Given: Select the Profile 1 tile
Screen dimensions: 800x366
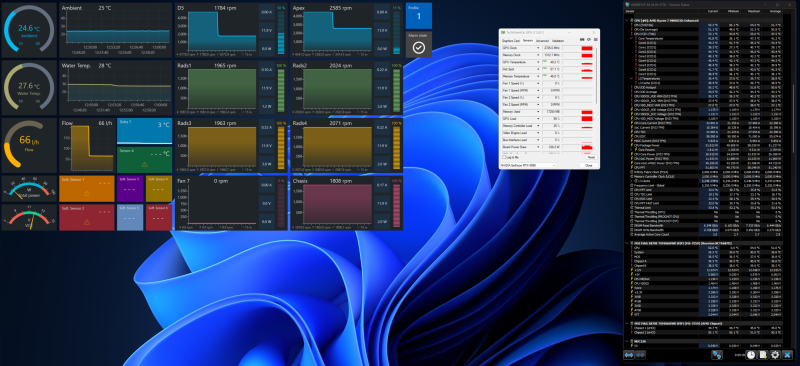Looking at the screenshot, I should (x=418, y=16).
